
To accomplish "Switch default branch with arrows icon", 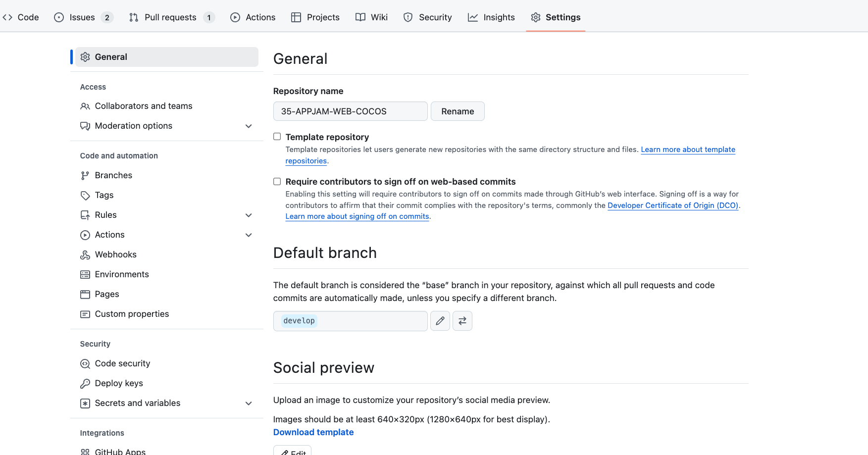I will (x=462, y=321).
